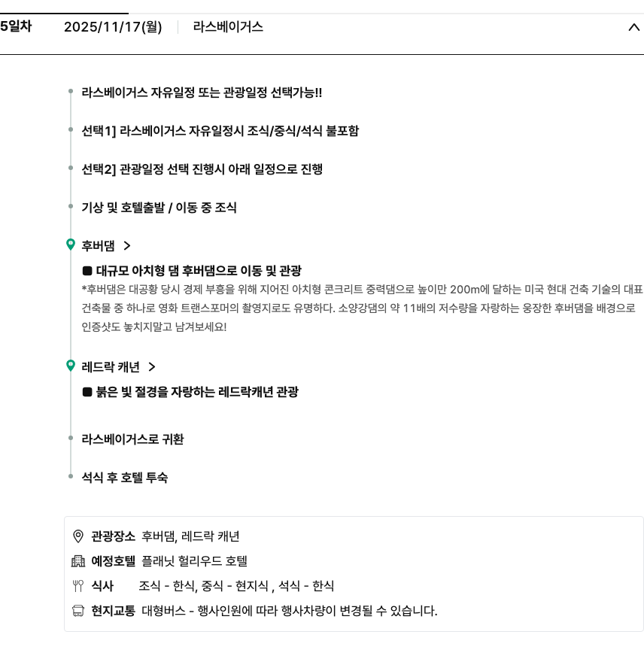This screenshot has height=662, width=644.
Task: Click the 5일차 day header label
Action: click(16, 26)
